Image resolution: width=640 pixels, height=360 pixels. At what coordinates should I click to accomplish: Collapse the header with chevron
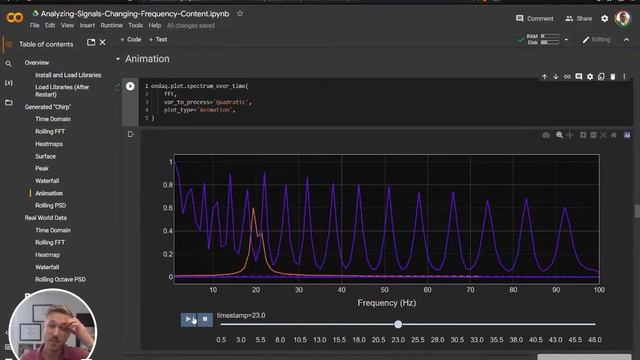(627, 40)
